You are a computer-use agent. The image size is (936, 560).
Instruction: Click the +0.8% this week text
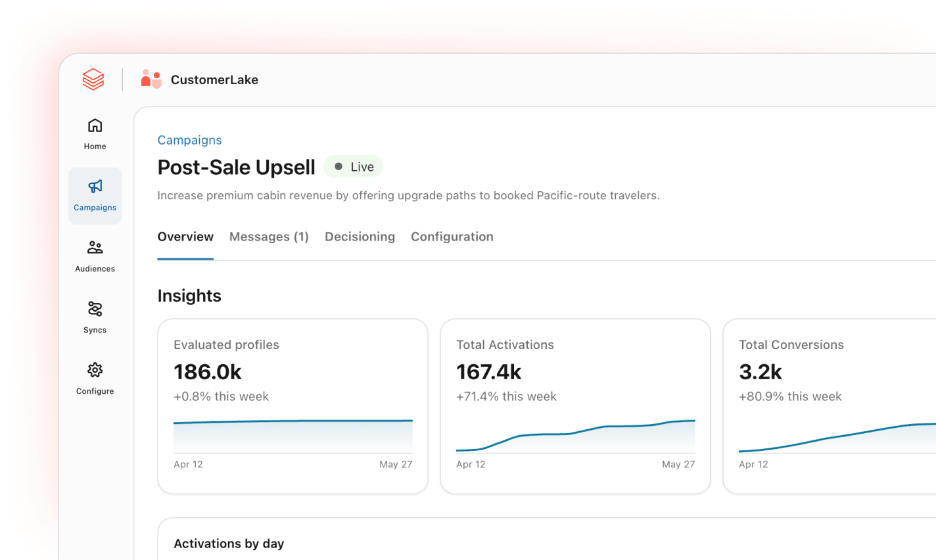(221, 396)
